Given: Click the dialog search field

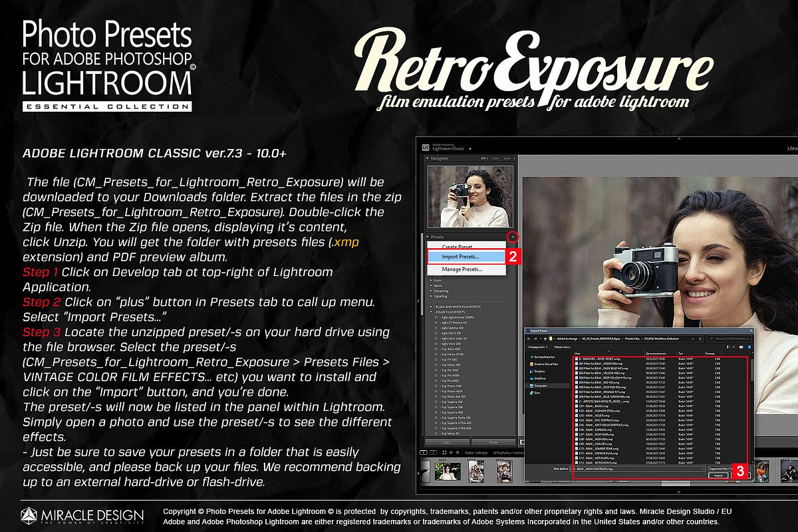Looking at the screenshot, I should click(730, 339).
